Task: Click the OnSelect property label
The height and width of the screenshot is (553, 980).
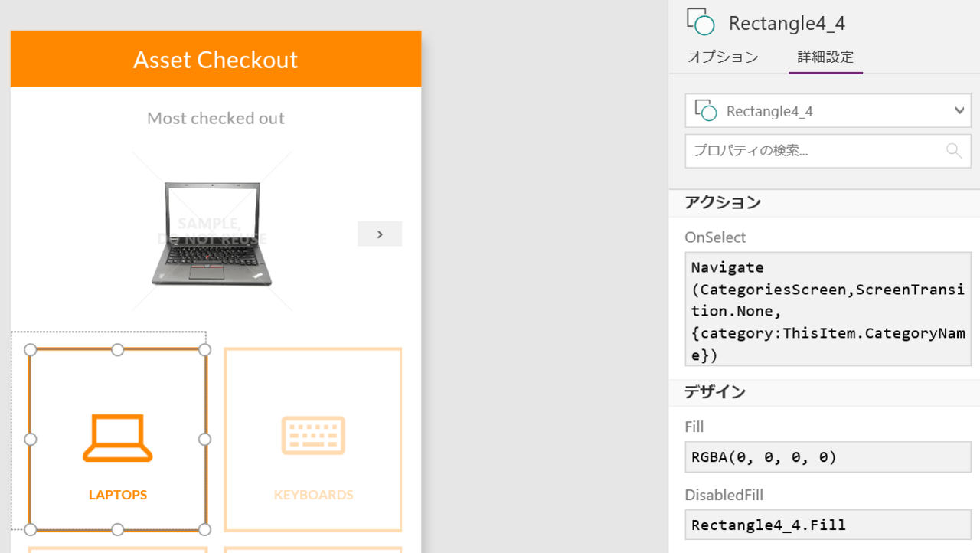Action: pos(715,237)
